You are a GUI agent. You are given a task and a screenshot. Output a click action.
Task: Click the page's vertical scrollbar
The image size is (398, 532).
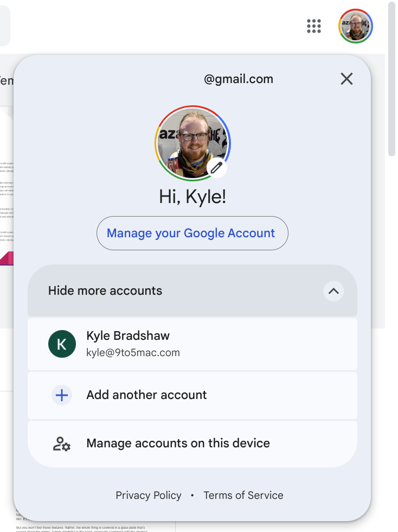click(391, 81)
